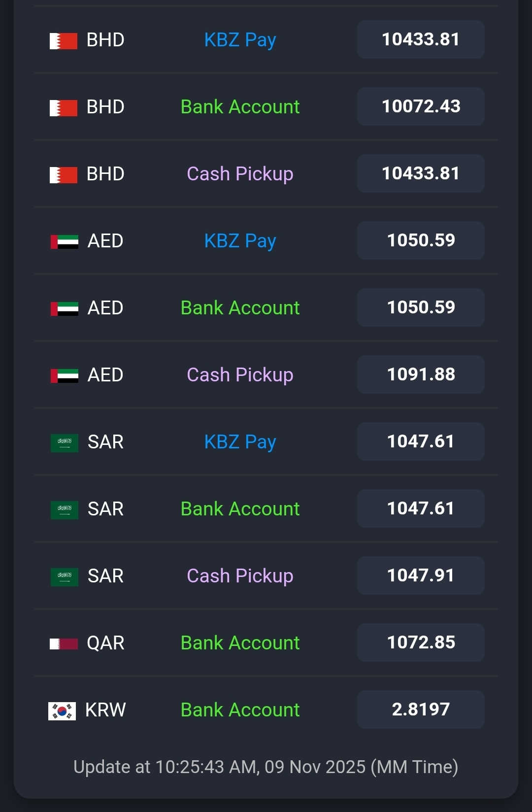
Task: Tap the 1047.91 rate value
Action: click(421, 575)
